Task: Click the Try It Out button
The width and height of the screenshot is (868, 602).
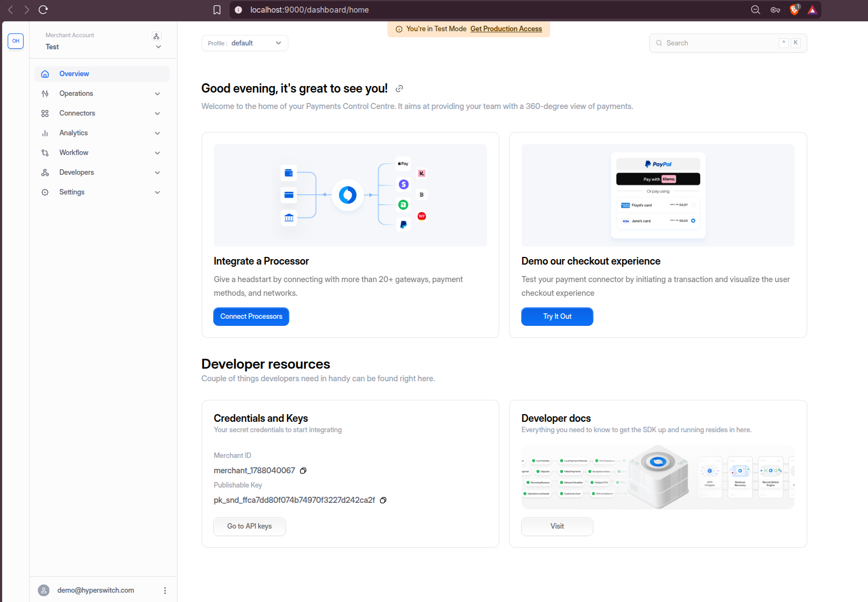Action: (x=557, y=317)
